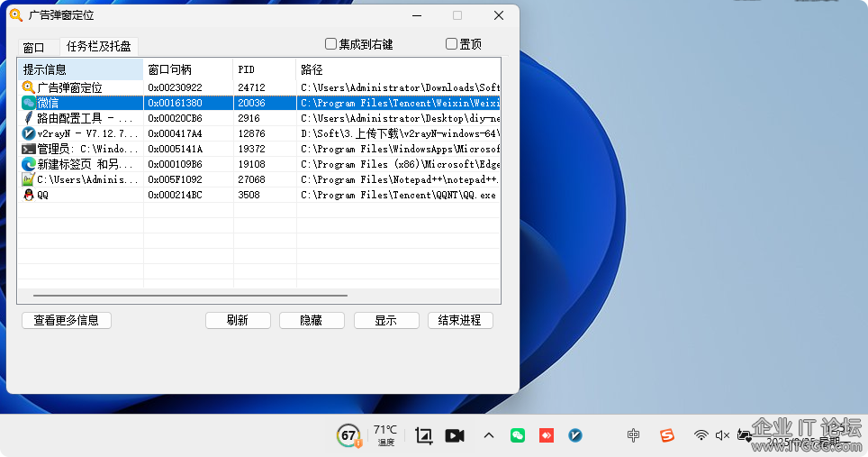868x457 pixels.
Task: Click the list's horizontal scrollbar
Action: pyautogui.click(x=190, y=296)
